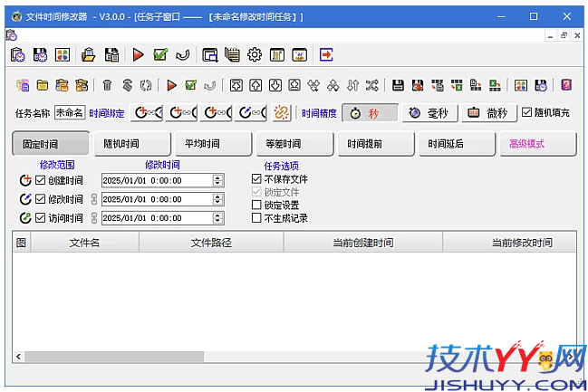Uncheck the 创建时间 checkbox
The height and width of the screenshot is (392, 588).
tap(40, 180)
